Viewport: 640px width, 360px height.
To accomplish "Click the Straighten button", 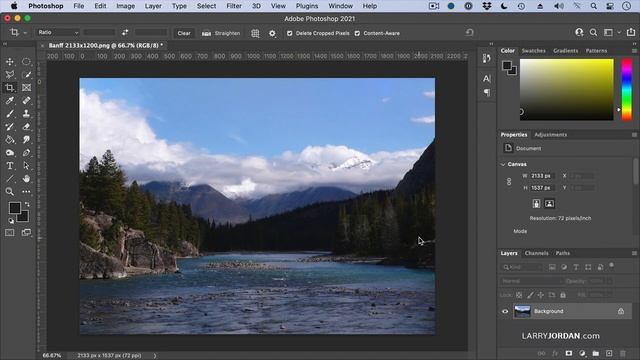I will coord(221,33).
